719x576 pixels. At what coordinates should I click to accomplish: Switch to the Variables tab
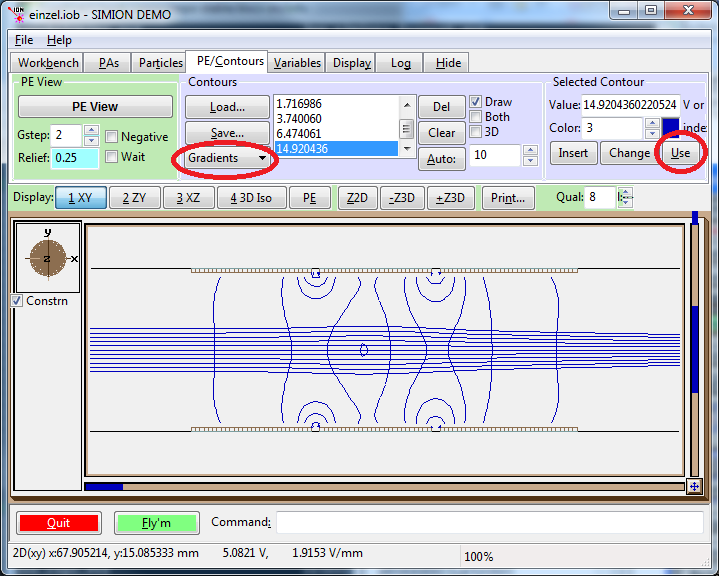[x=297, y=62]
